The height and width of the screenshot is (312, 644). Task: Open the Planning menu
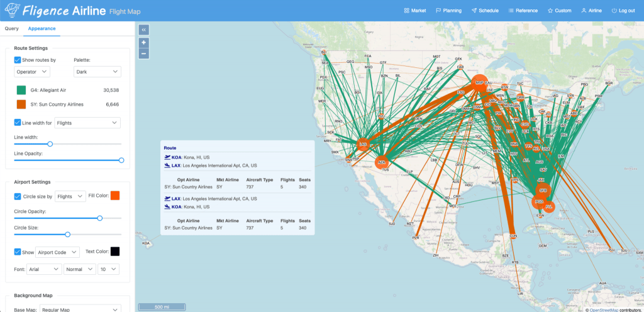tap(448, 11)
